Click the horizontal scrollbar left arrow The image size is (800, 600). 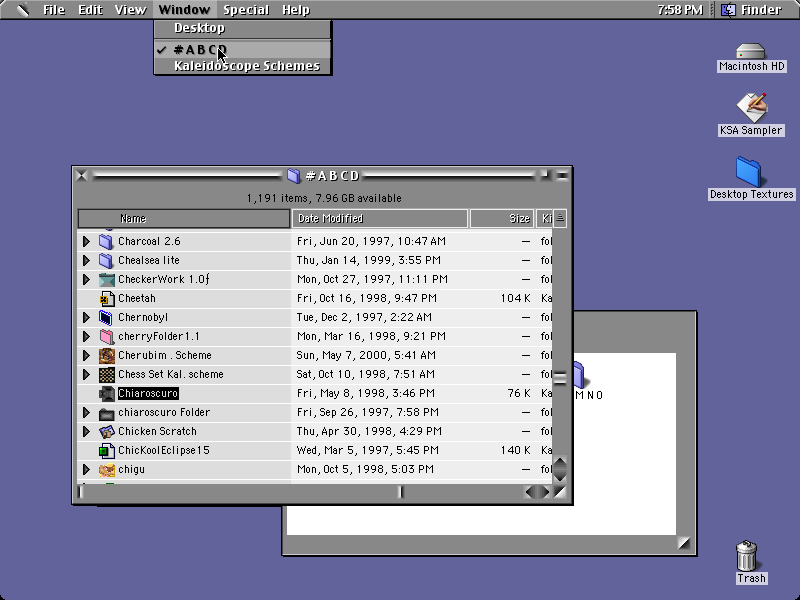point(531,492)
